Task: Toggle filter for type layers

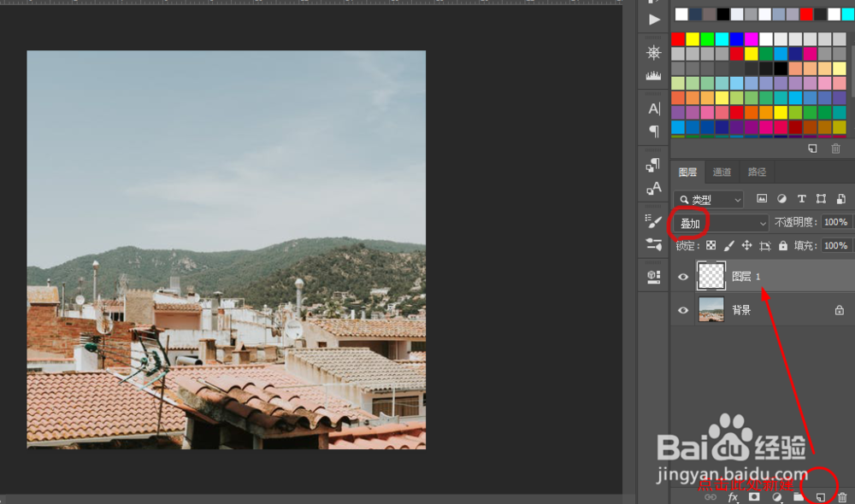Action: click(x=802, y=199)
